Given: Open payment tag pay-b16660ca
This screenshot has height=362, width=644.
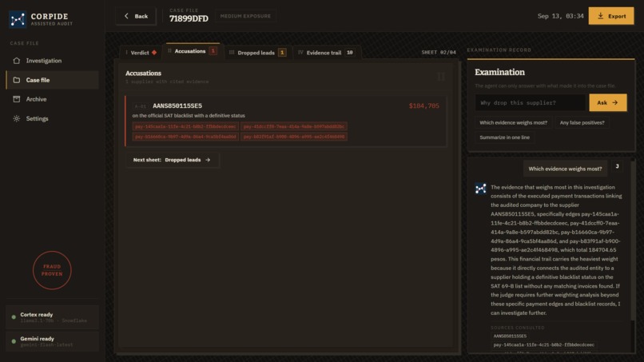Looking at the screenshot, I should point(185,137).
